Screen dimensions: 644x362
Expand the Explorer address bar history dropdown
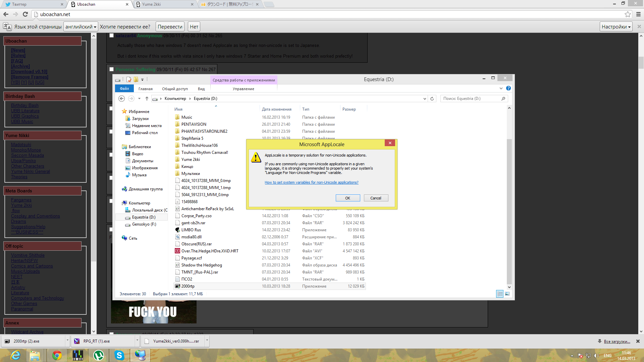[425, 99]
